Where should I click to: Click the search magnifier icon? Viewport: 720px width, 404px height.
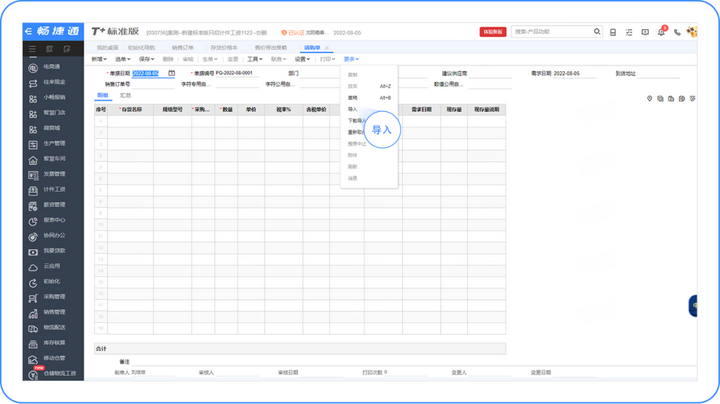(x=597, y=32)
